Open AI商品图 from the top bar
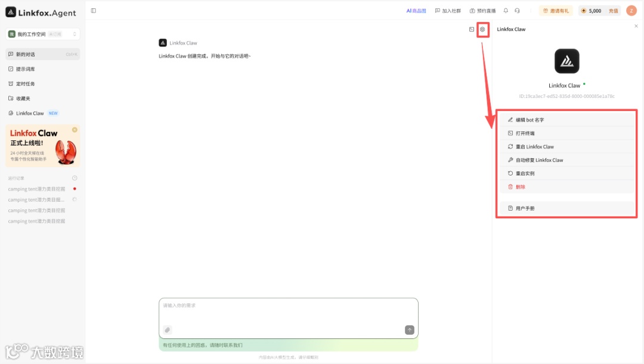644x364 pixels. [x=416, y=11]
